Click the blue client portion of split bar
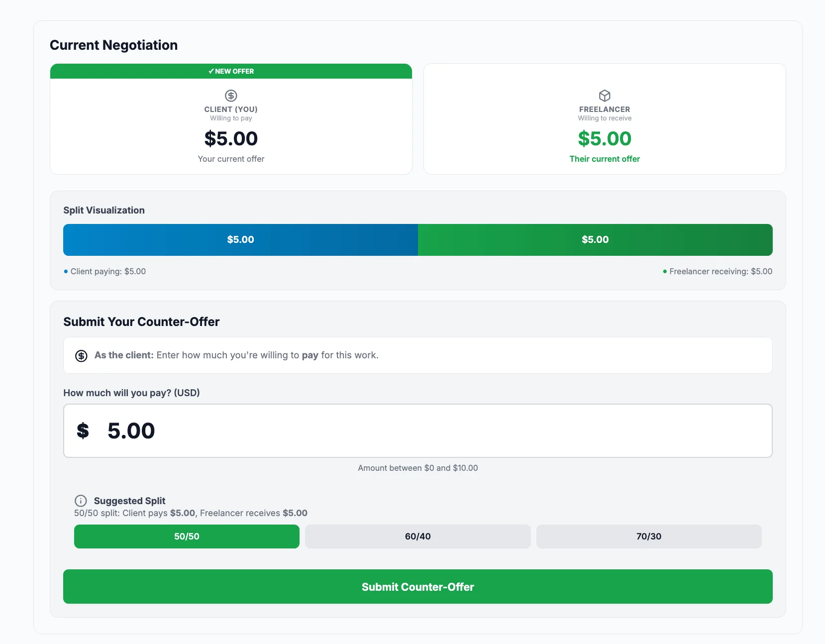Screen dimensions: 825x644 click(x=240, y=240)
